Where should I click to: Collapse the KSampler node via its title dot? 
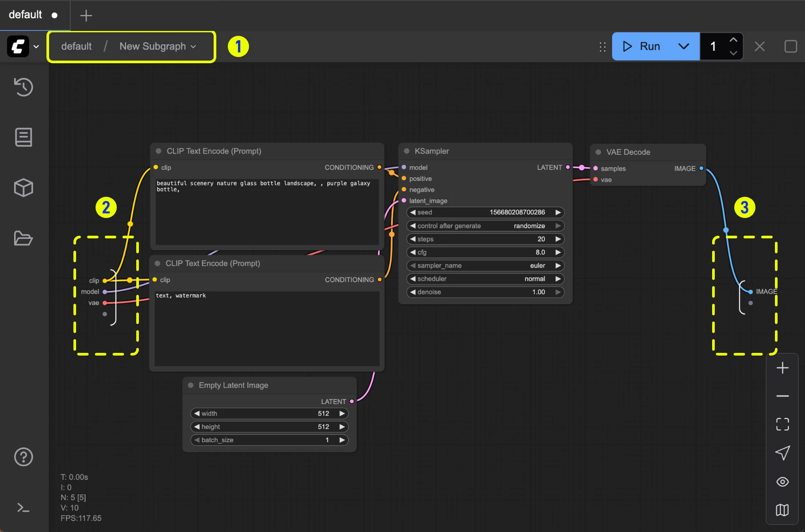406,151
